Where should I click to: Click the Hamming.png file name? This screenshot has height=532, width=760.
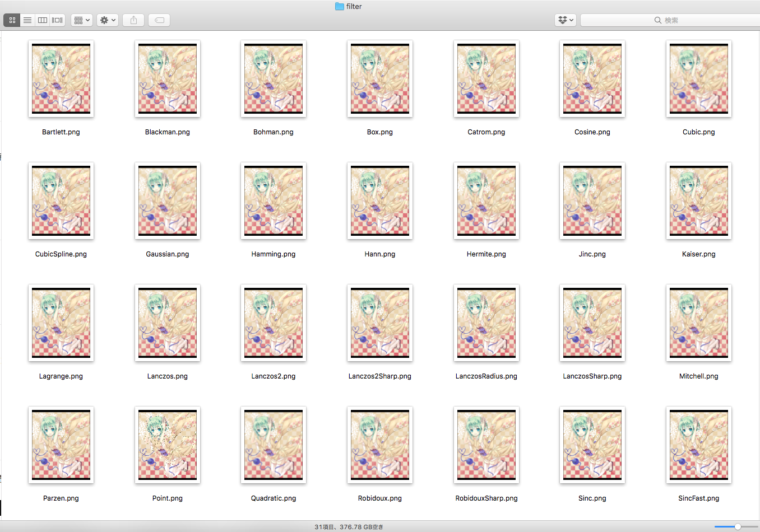[274, 254]
